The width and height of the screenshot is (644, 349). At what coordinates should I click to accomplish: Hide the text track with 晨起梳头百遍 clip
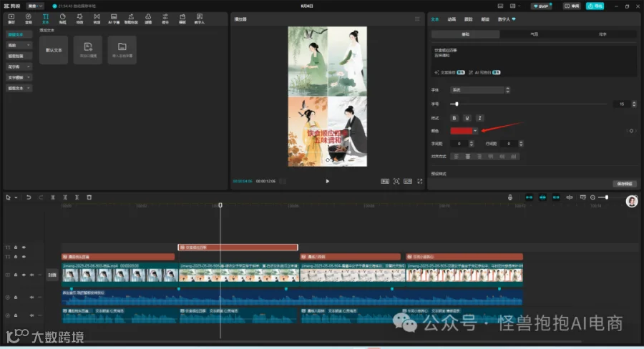(x=24, y=257)
